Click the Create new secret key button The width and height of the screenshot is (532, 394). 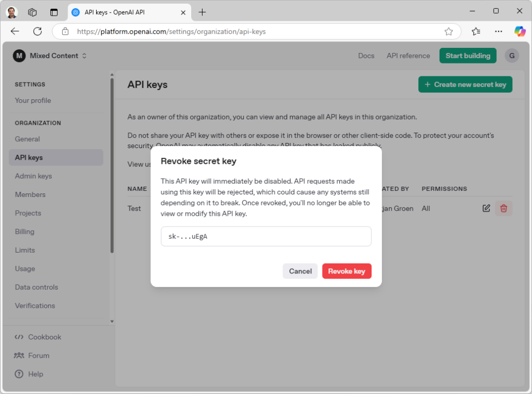(x=465, y=84)
